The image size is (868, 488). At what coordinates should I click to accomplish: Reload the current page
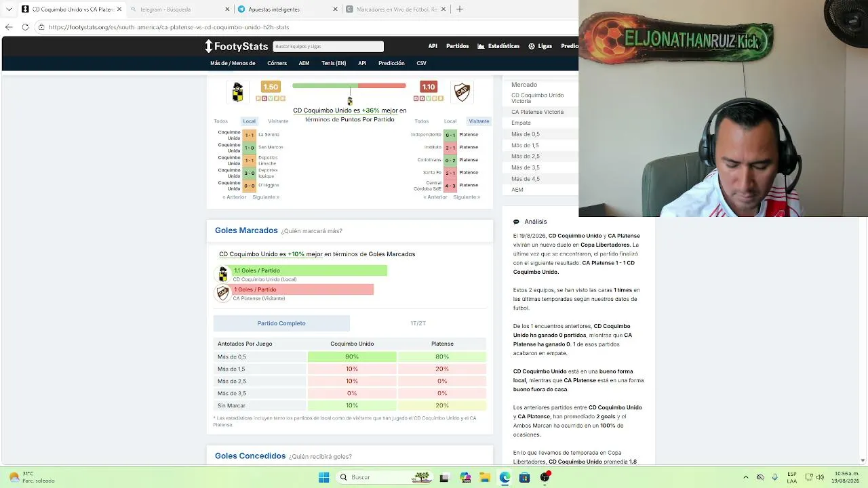[25, 27]
